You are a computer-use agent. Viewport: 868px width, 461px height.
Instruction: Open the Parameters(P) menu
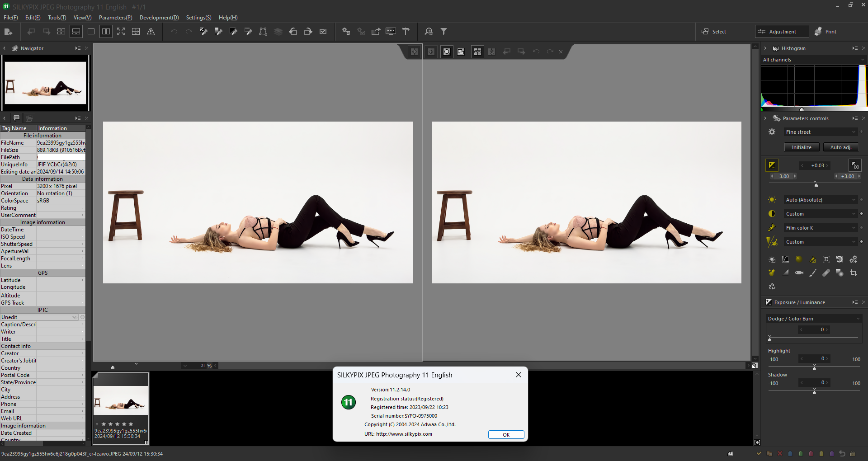coord(115,18)
